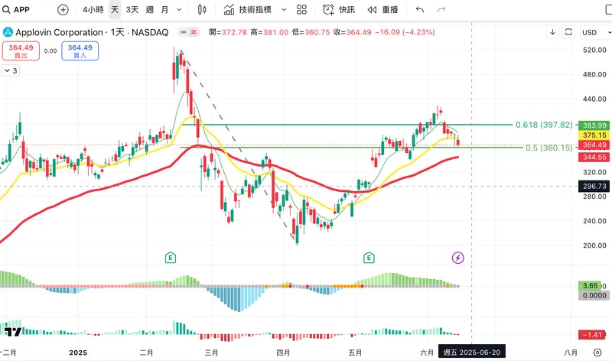Open the candlestick chart type selector
612x364 pixels.
[202, 9]
